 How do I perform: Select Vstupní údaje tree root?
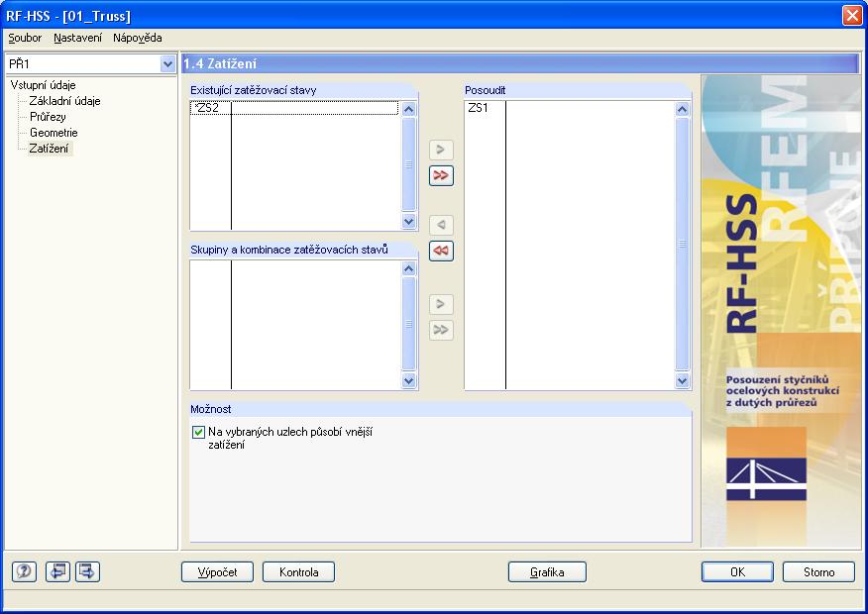[x=44, y=85]
